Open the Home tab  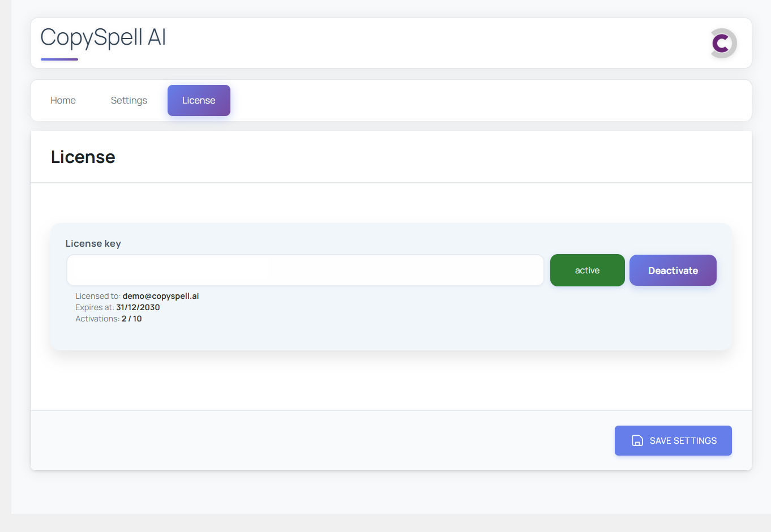[63, 101]
